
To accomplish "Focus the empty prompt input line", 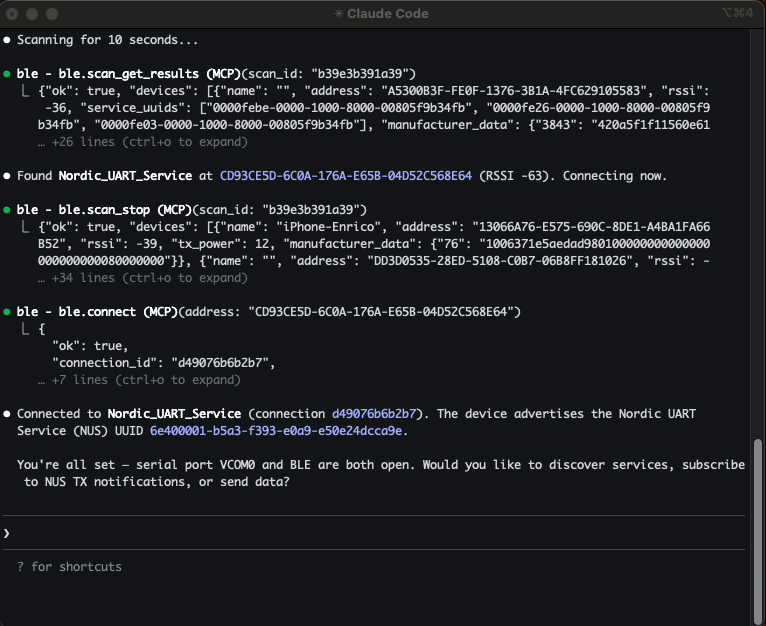I will pyautogui.click(x=380, y=533).
